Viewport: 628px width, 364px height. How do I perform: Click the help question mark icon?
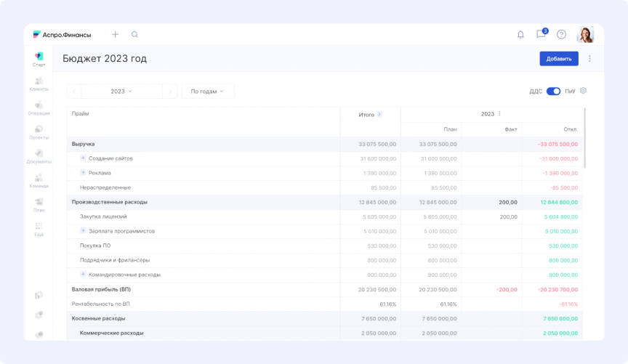(561, 34)
